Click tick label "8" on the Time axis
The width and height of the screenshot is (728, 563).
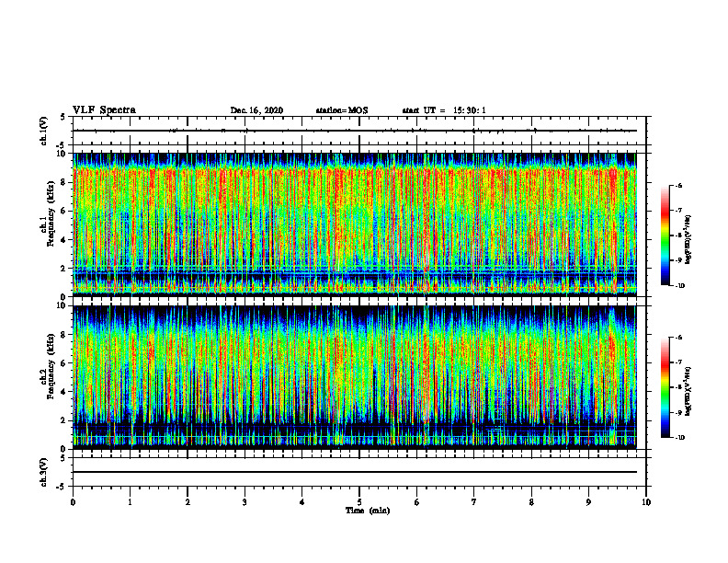[531, 502]
